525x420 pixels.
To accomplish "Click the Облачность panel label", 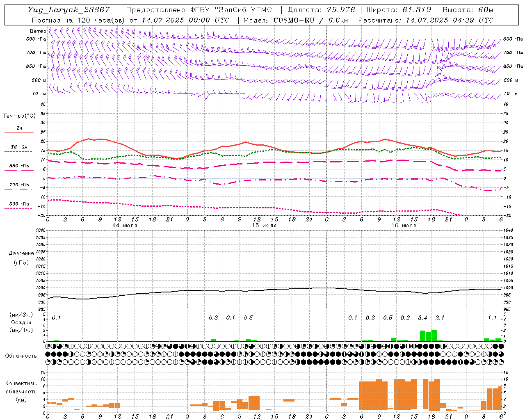I will click(x=21, y=356).
